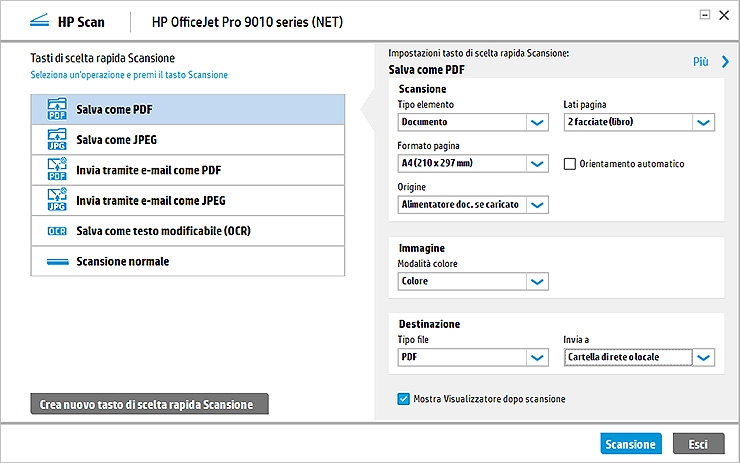The width and height of the screenshot is (740, 463).
Task: Expand the Lati pagina dropdown
Action: pos(703,122)
